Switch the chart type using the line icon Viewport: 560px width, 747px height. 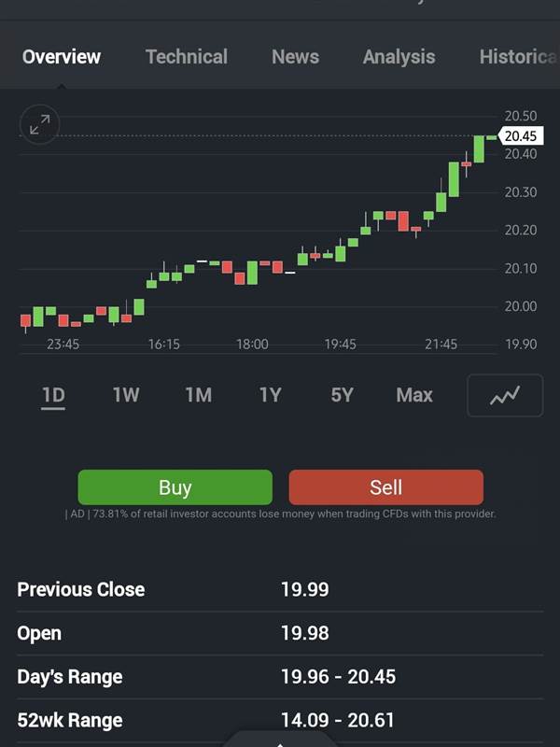pyautogui.click(x=504, y=395)
